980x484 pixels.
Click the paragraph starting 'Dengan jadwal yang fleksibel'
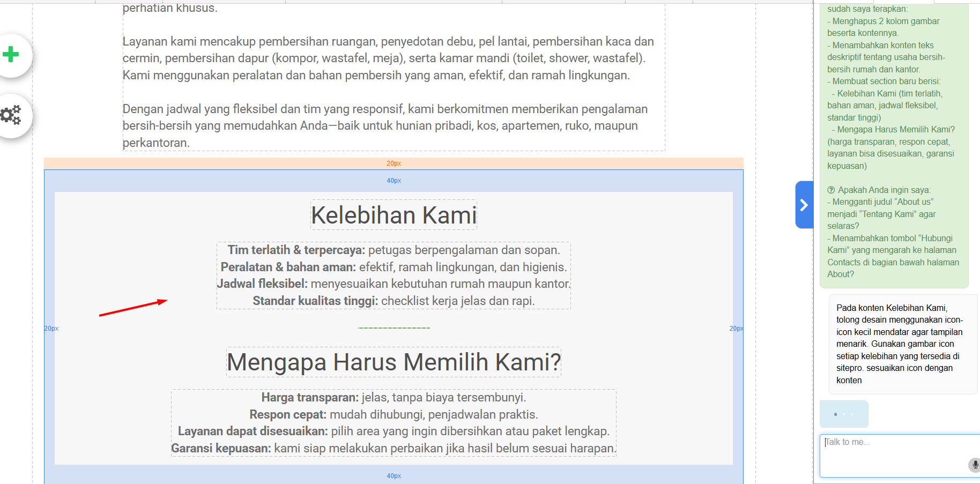pos(385,126)
